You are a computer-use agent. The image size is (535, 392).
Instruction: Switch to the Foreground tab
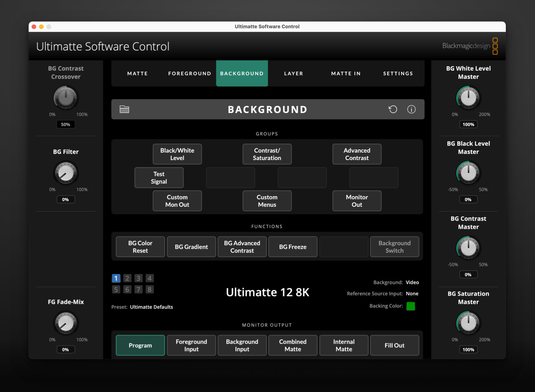click(189, 73)
